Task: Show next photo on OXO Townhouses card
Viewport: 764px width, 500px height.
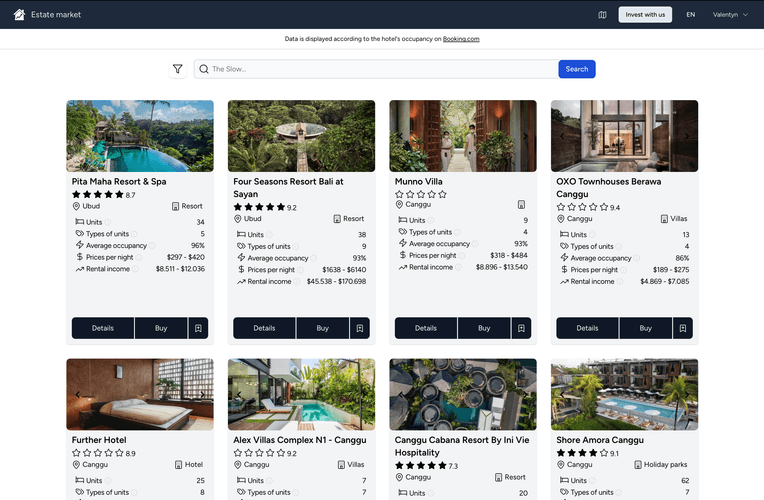Action: (687, 136)
